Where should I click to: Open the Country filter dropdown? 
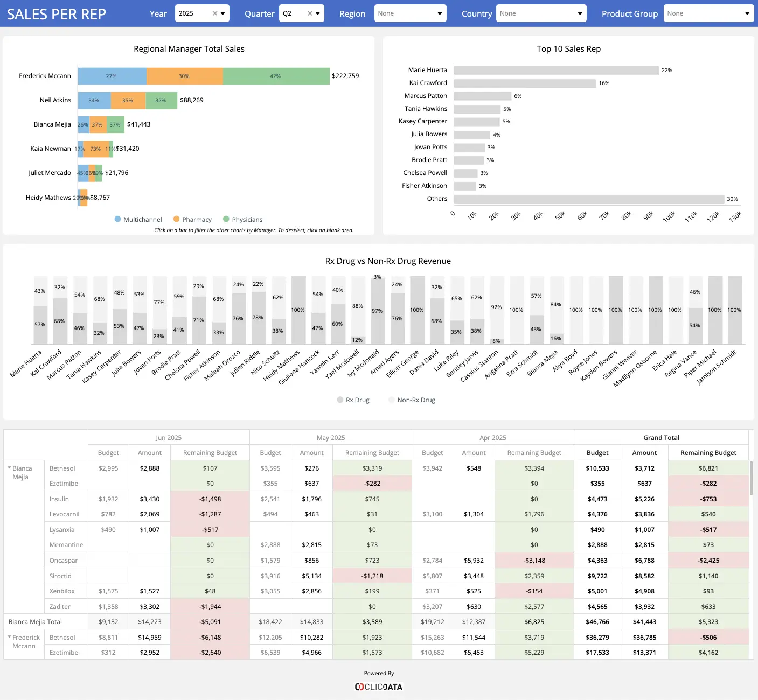pos(541,13)
